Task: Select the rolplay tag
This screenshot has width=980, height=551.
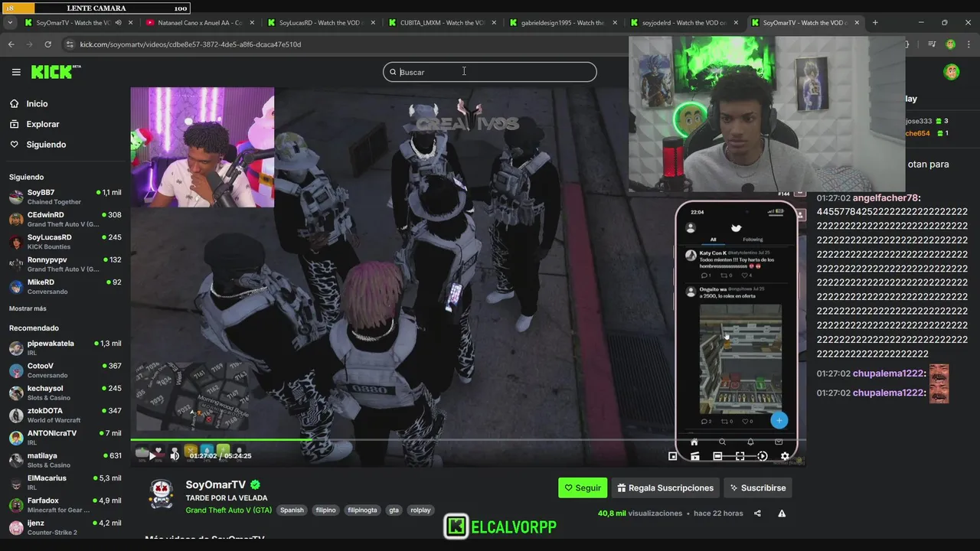Action: 420,510
